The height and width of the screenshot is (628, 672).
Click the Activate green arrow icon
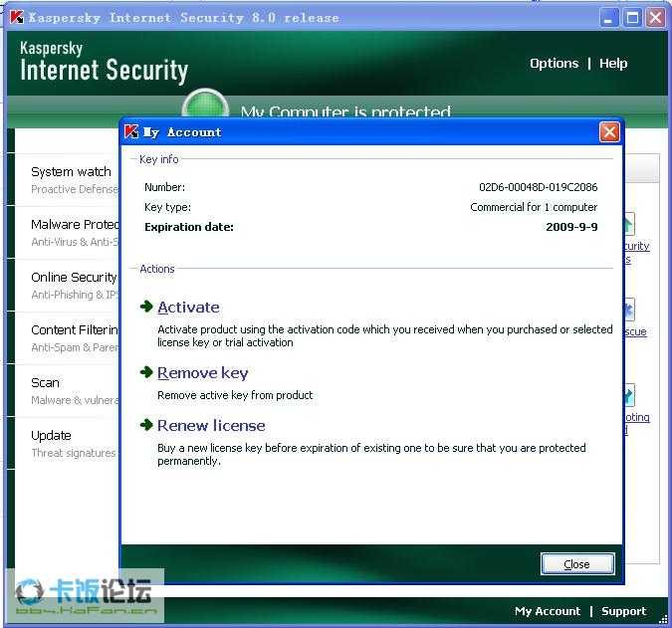tap(146, 307)
